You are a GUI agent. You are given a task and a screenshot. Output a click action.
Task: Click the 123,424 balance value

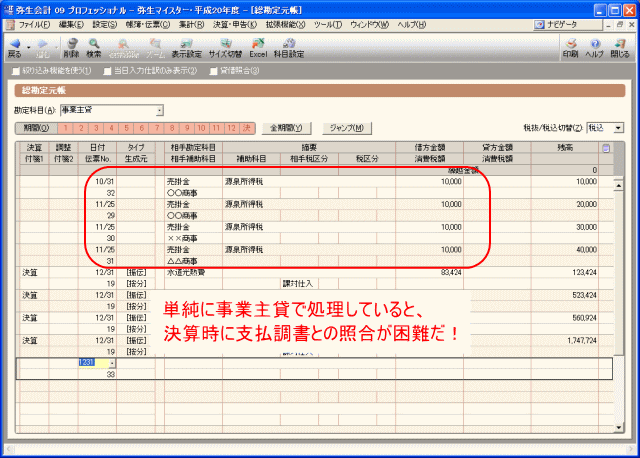pyautogui.click(x=584, y=273)
